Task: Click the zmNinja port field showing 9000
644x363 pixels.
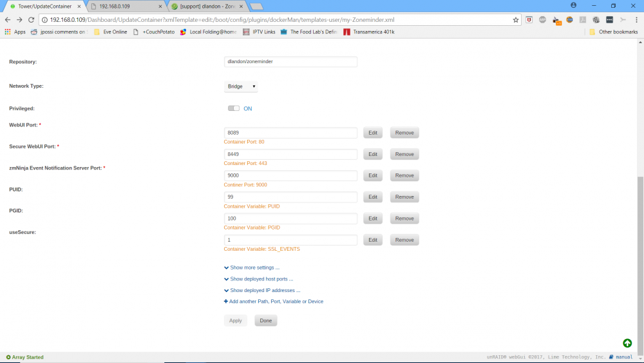Action: point(291,175)
